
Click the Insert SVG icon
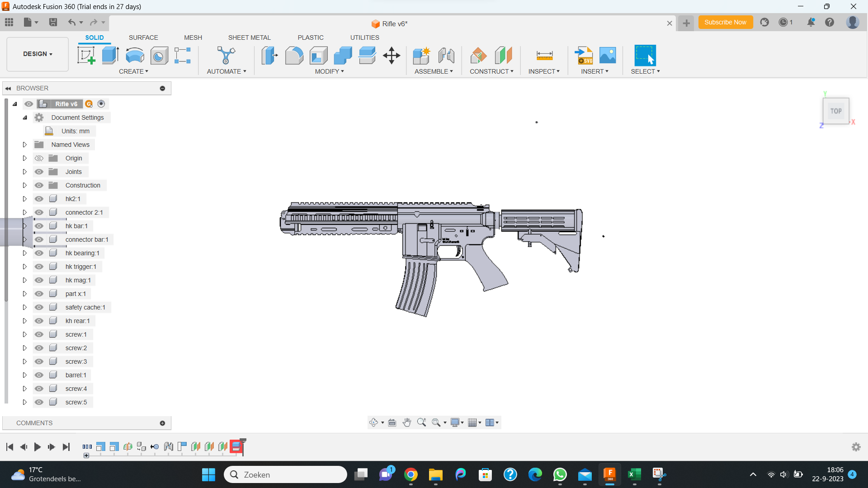pos(583,55)
